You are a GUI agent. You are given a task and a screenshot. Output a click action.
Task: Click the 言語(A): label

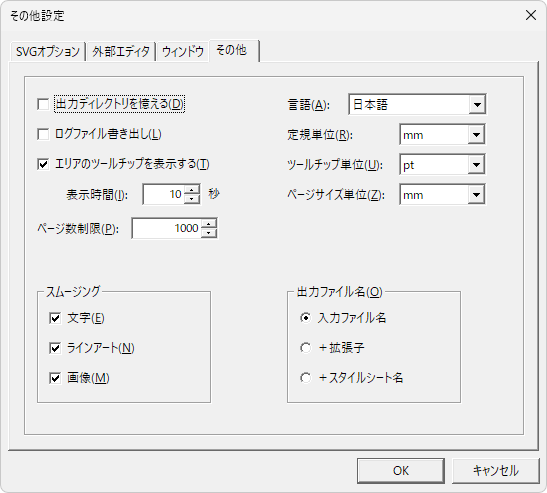click(308, 105)
